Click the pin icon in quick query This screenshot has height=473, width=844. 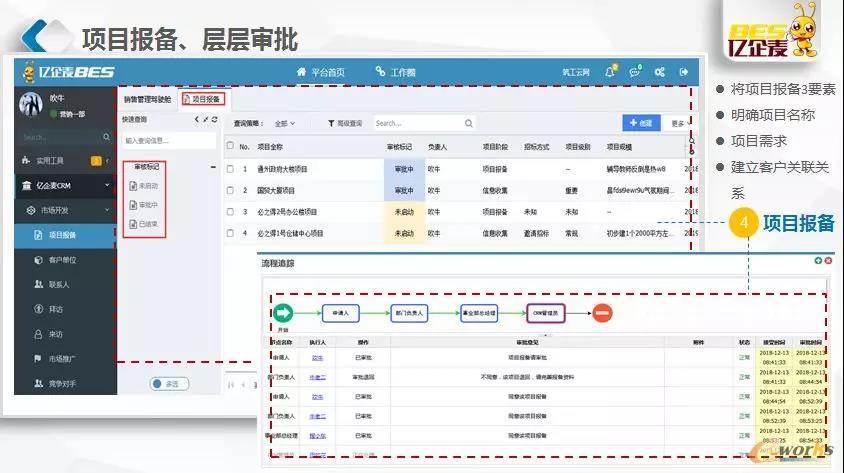coord(205,119)
